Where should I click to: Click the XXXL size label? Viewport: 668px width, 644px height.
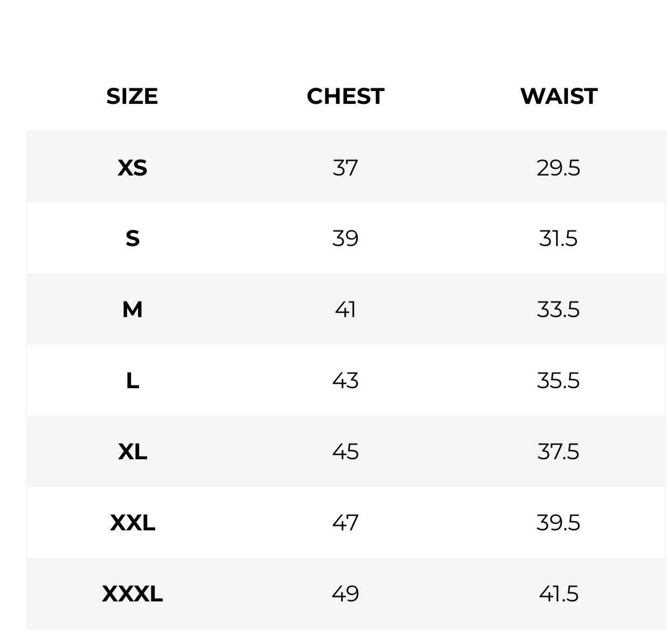(133, 594)
